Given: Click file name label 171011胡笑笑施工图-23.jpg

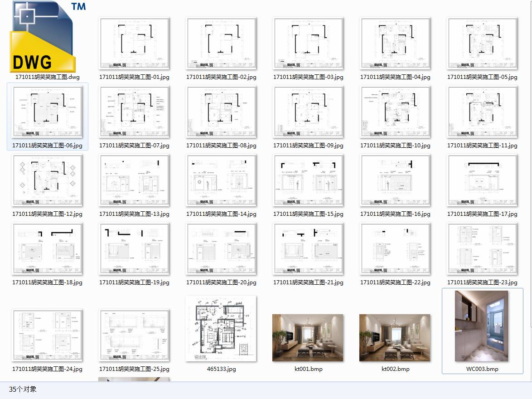Looking at the screenshot, I should point(482,282).
